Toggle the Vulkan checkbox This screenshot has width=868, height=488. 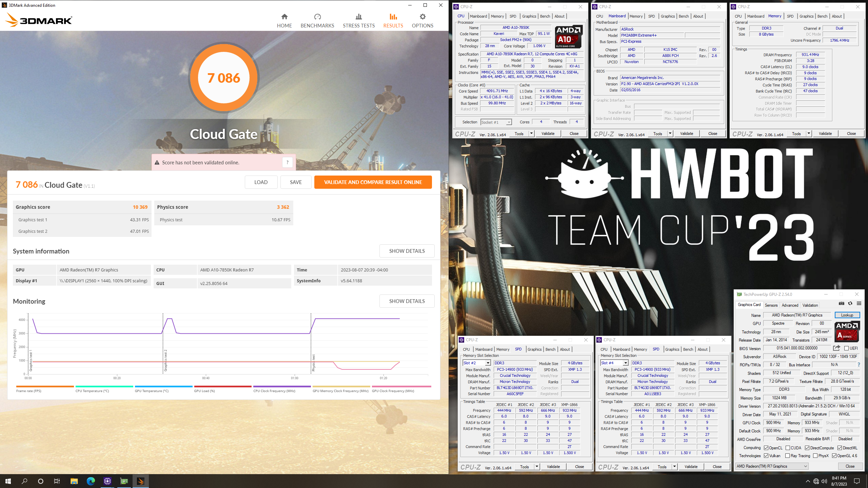pyautogui.click(x=766, y=456)
